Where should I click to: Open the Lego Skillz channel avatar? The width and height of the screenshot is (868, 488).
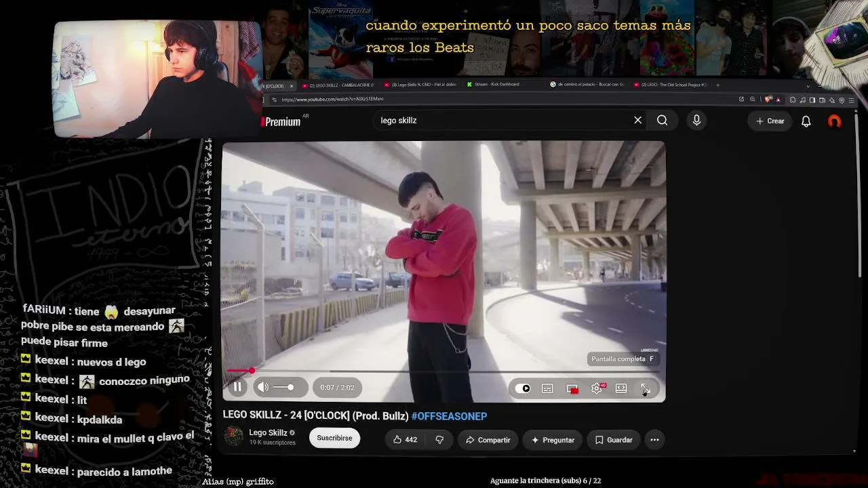[234, 436]
